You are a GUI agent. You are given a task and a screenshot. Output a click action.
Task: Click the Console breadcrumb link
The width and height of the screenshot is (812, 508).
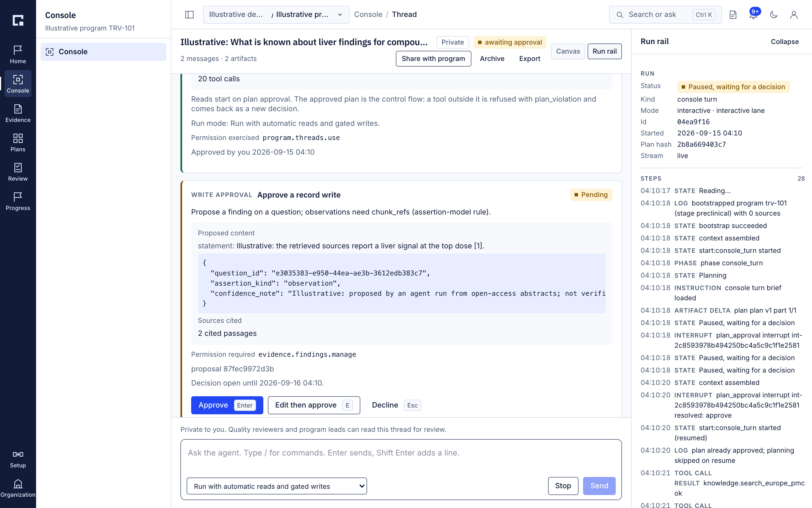pyautogui.click(x=368, y=14)
